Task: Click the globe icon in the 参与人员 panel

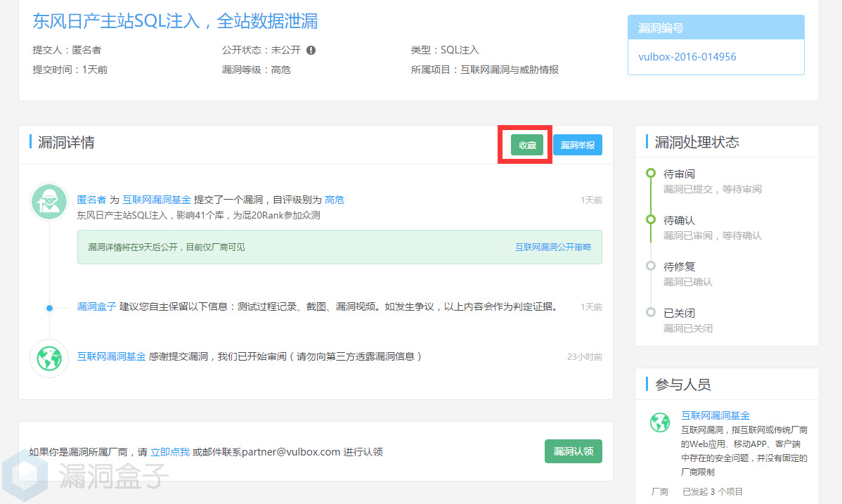Action: point(659,422)
